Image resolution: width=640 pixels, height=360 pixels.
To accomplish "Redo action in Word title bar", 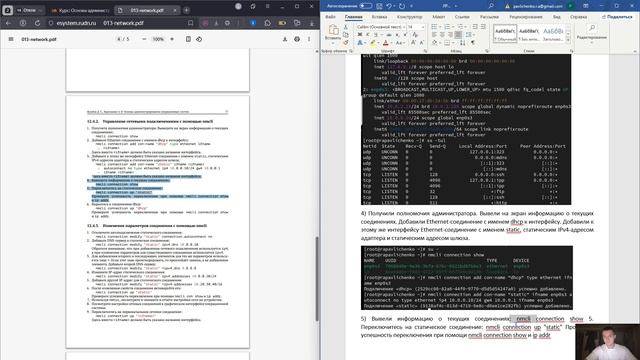I will 402,6.
